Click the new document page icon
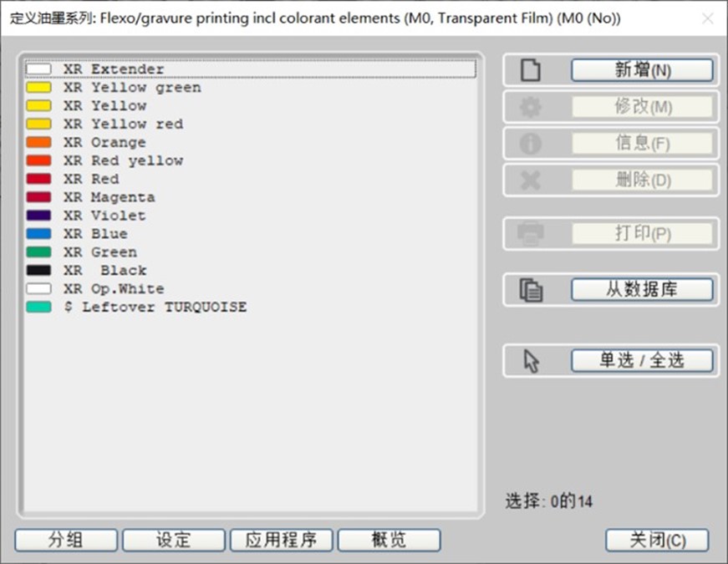This screenshot has width=728, height=564. pyautogui.click(x=531, y=70)
